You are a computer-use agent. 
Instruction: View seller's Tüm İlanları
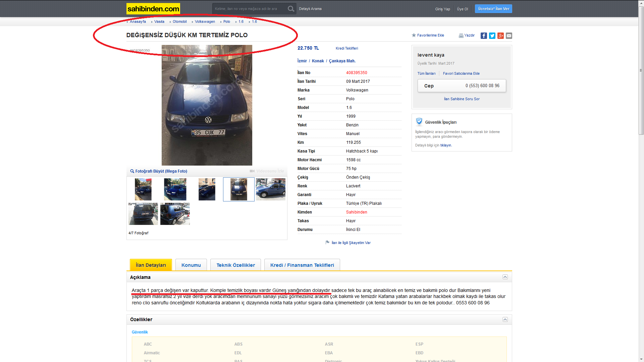[426, 73]
